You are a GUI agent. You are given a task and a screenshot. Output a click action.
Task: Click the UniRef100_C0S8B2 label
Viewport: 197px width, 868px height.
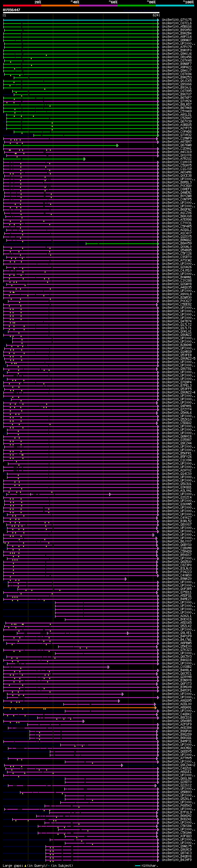[177, 667]
